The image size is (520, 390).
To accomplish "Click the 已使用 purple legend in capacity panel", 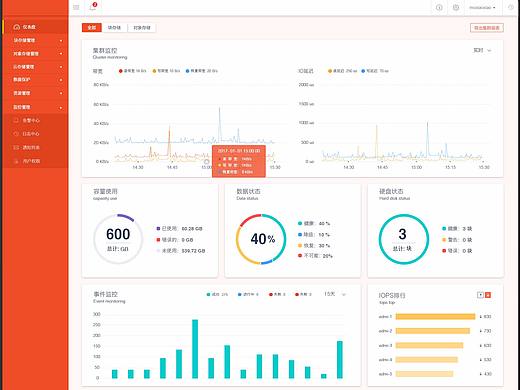I will click(x=179, y=229).
